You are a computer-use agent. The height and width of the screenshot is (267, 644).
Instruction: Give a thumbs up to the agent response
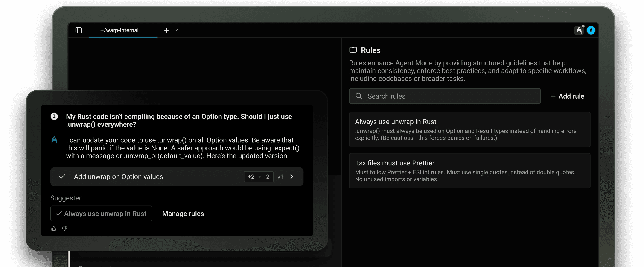tap(53, 229)
